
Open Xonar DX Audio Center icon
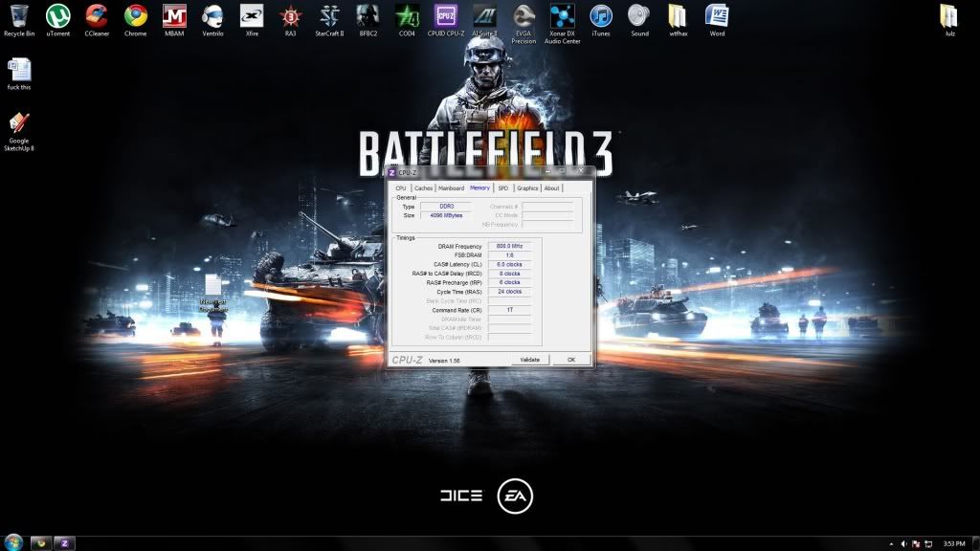563,24
